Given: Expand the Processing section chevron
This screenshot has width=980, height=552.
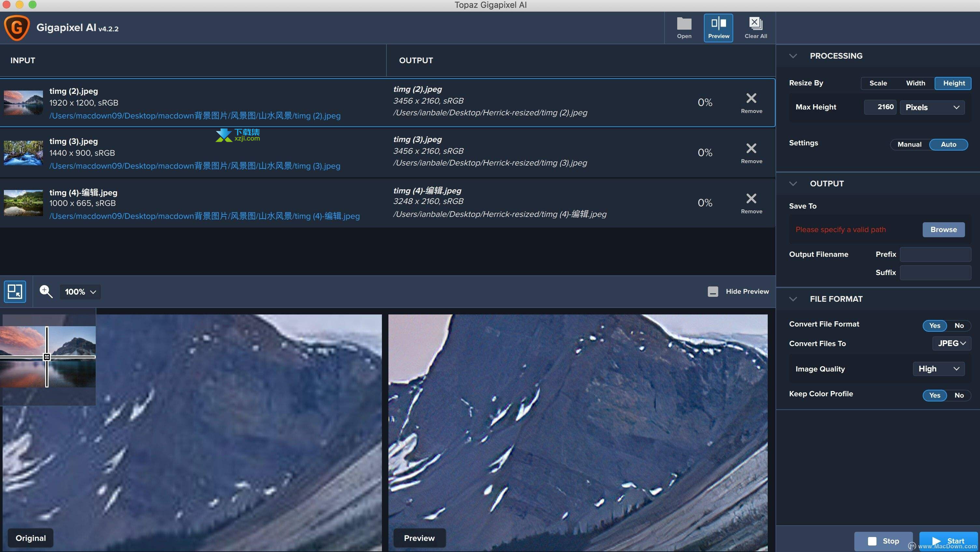Looking at the screenshot, I should point(793,56).
